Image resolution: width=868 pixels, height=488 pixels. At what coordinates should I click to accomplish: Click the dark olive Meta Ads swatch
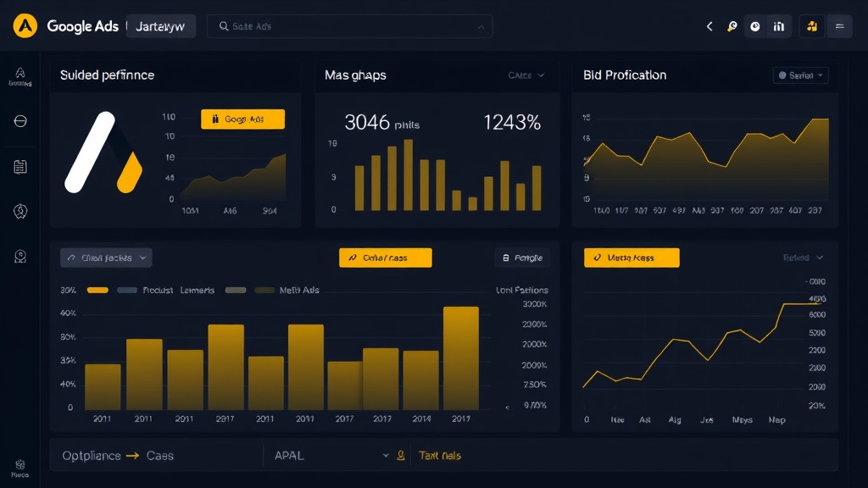[264, 290]
